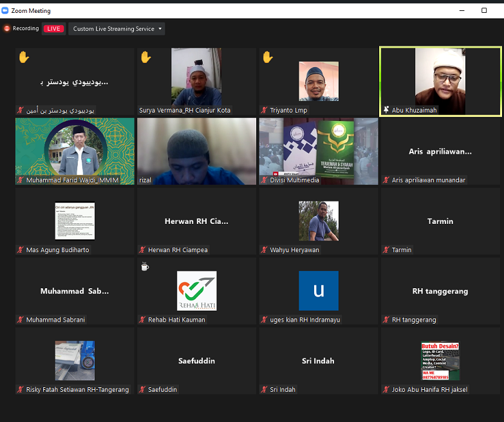Click the 'Muhammad Sab...' center name text

(x=75, y=291)
